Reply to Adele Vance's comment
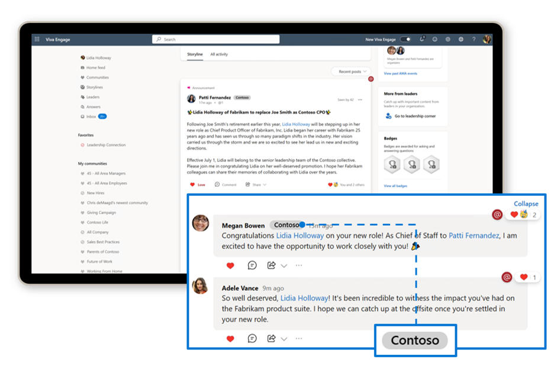The image size is (554, 392). 252,338
